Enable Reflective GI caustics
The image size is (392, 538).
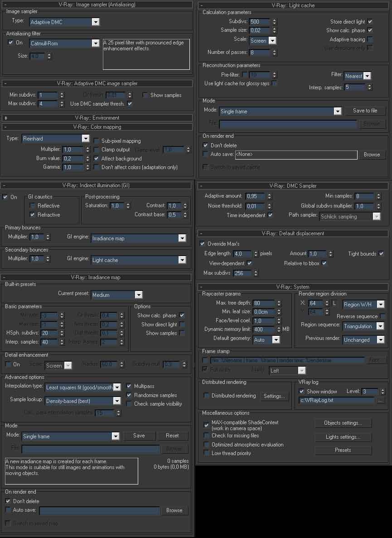coord(32,205)
